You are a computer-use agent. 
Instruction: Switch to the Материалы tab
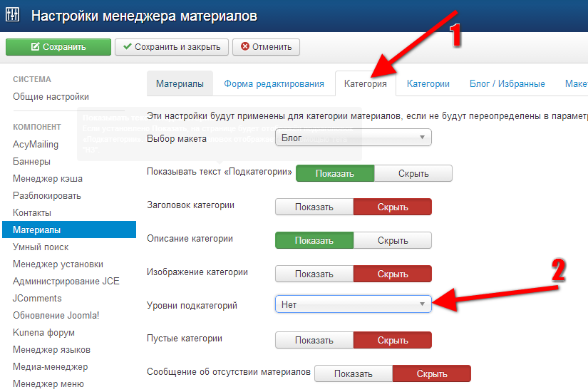coord(180,83)
